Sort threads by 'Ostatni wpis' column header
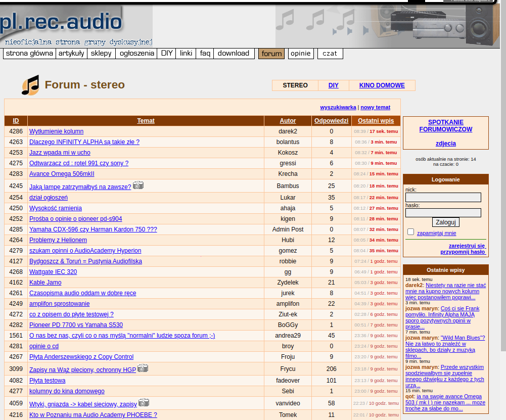 coord(376,121)
